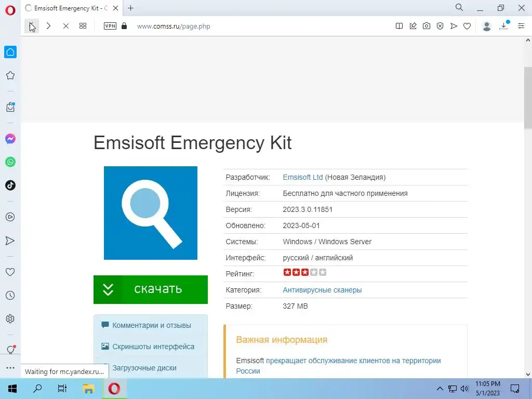Image resolution: width=532 pixels, height=399 pixels.
Task: Select version text 2023.3.0.11851
Action: point(308,209)
